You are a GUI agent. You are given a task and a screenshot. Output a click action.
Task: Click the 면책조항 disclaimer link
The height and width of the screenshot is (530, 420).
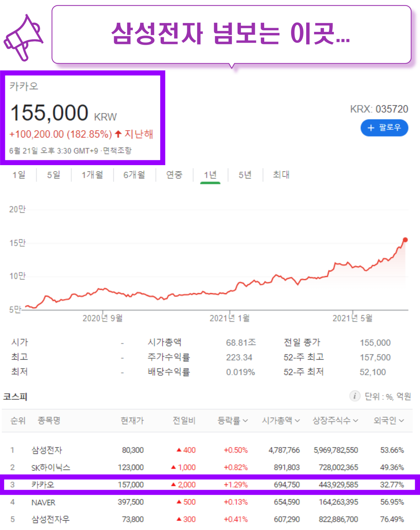pyautogui.click(x=117, y=151)
